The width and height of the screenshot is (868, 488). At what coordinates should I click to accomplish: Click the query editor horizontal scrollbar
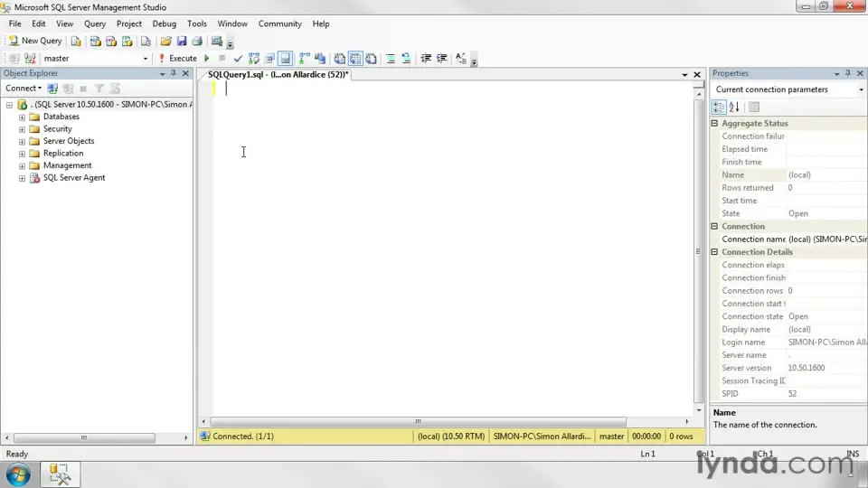point(418,422)
